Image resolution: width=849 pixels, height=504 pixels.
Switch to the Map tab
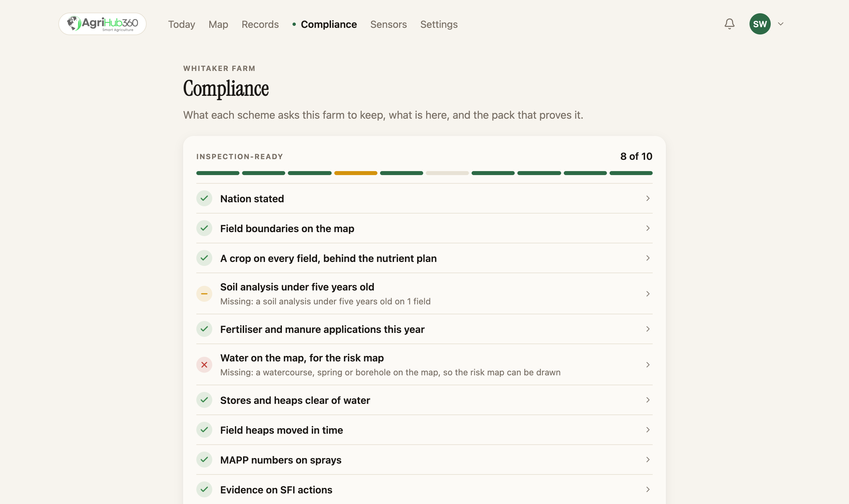(x=218, y=24)
